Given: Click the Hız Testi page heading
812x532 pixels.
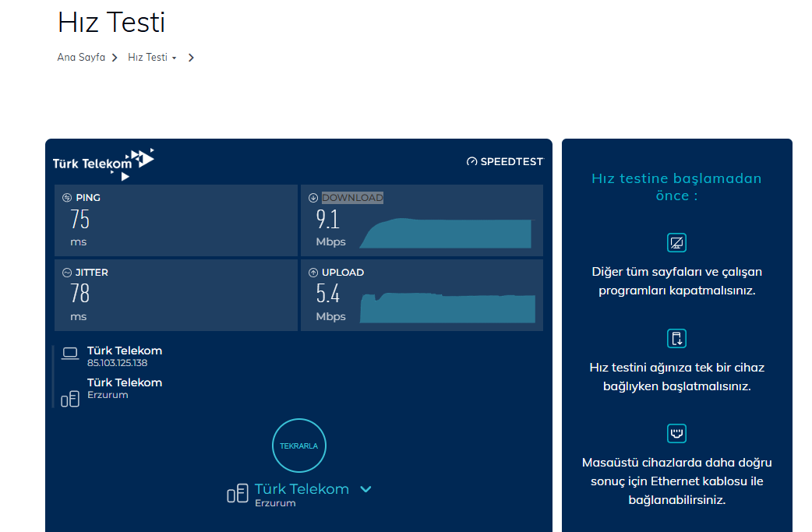Looking at the screenshot, I should [111, 23].
